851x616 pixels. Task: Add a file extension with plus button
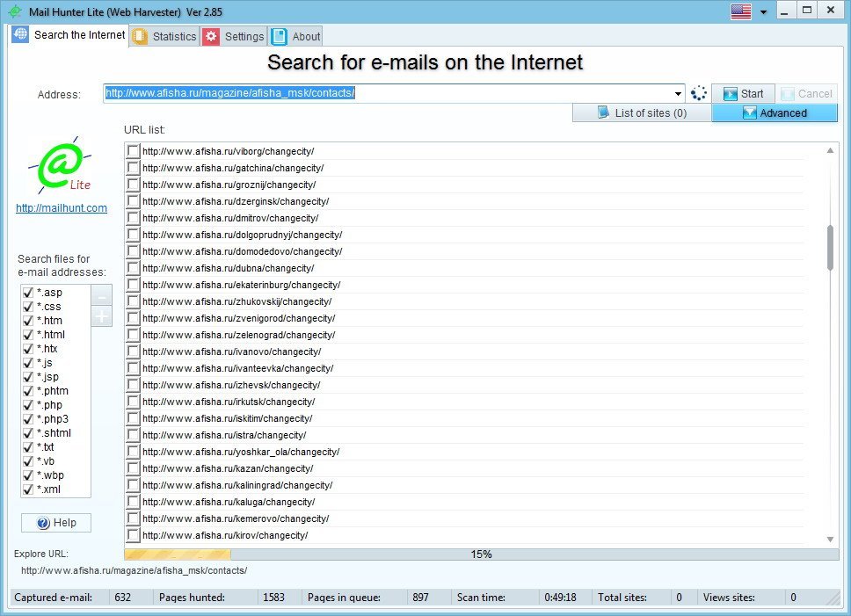pyautogui.click(x=102, y=316)
